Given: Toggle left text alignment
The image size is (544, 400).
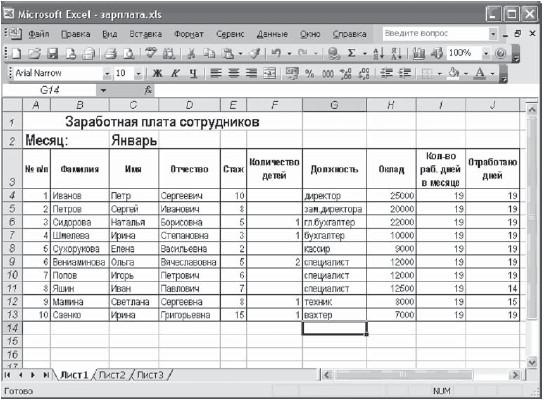Looking at the screenshot, I should pos(216,73).
